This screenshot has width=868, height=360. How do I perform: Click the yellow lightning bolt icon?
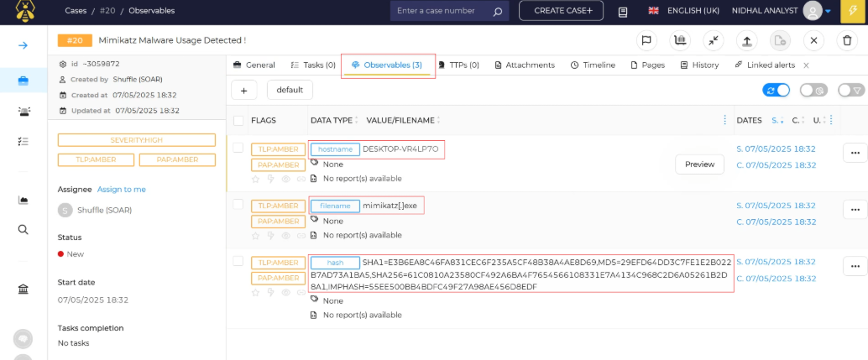pyautogui.click(x=854, y=11)
